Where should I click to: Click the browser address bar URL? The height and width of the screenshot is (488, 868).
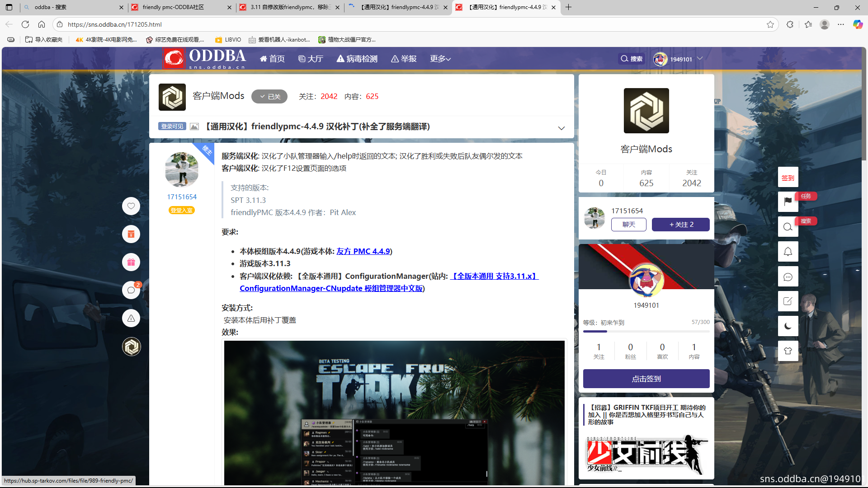tap(115, 24)
